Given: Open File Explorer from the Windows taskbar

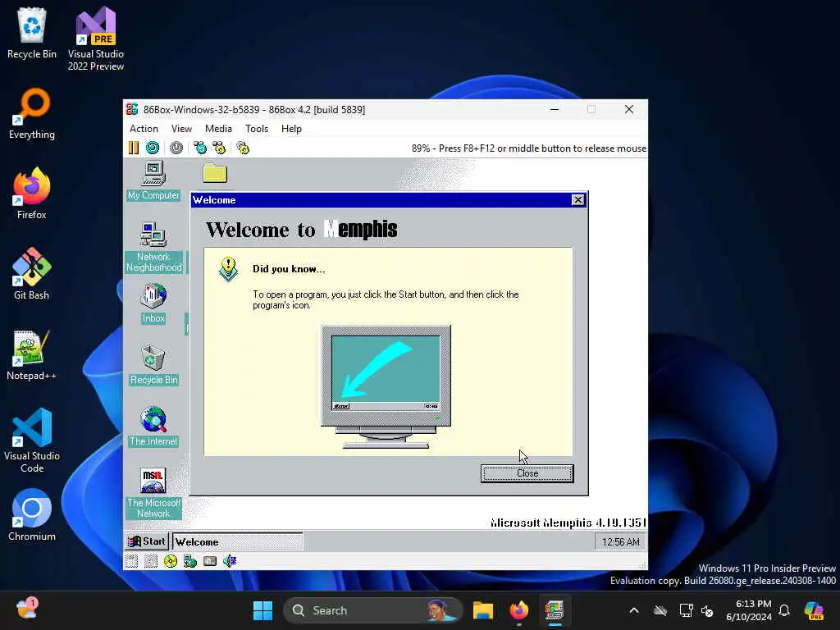Looking at the screenshot, I should click(x=482, y=610).
